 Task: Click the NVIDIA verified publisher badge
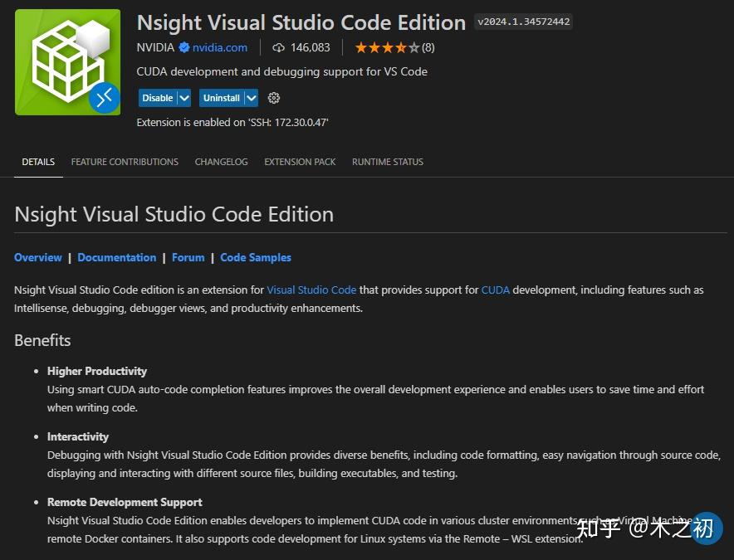point(184,47)
